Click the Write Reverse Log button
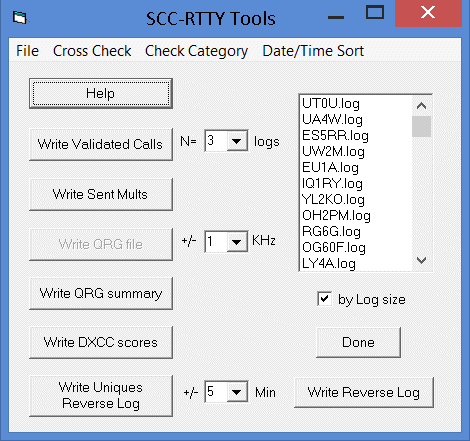Screen dimensions: 470x441 (364, 392)
